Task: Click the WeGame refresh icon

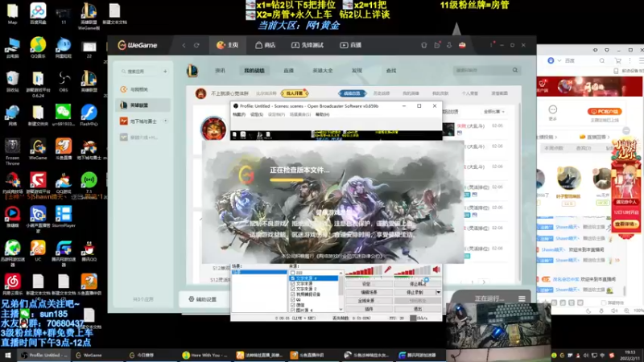Action: [x=196, y=45]
